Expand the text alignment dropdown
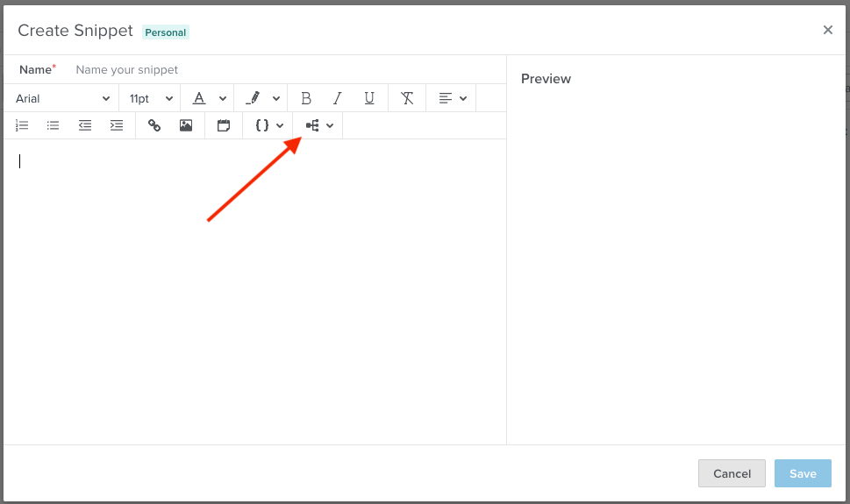Image resolution: width=850 pixels, height=504 pixels. pyautogui.click(x=452, y=98)
